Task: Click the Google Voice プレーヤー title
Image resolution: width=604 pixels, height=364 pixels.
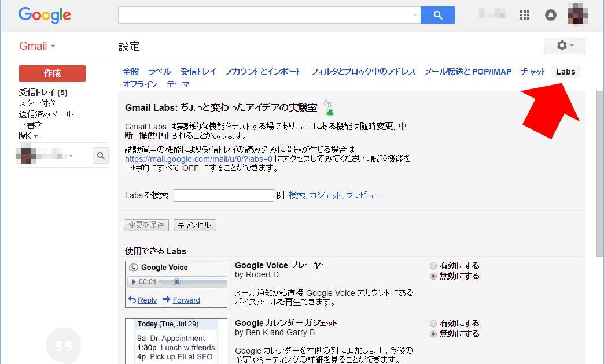Action: pyautogui.click(x=282, y=265)
